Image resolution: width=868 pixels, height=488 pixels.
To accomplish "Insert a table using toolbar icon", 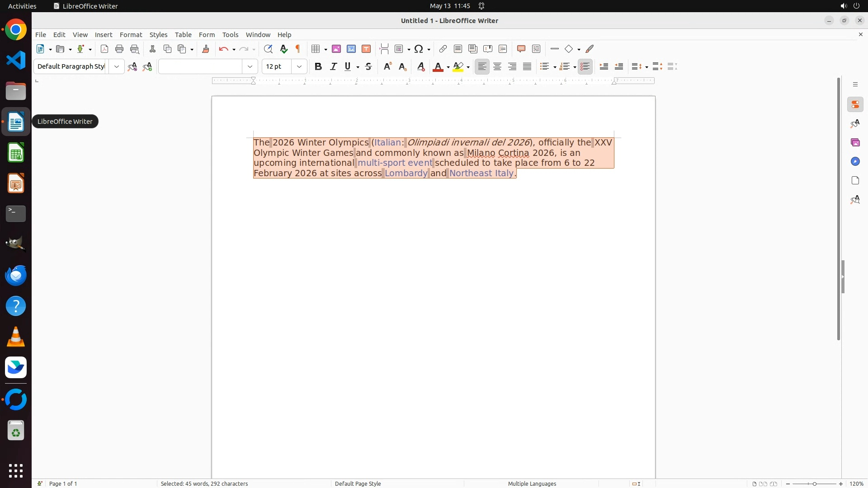I will point(316,49).
